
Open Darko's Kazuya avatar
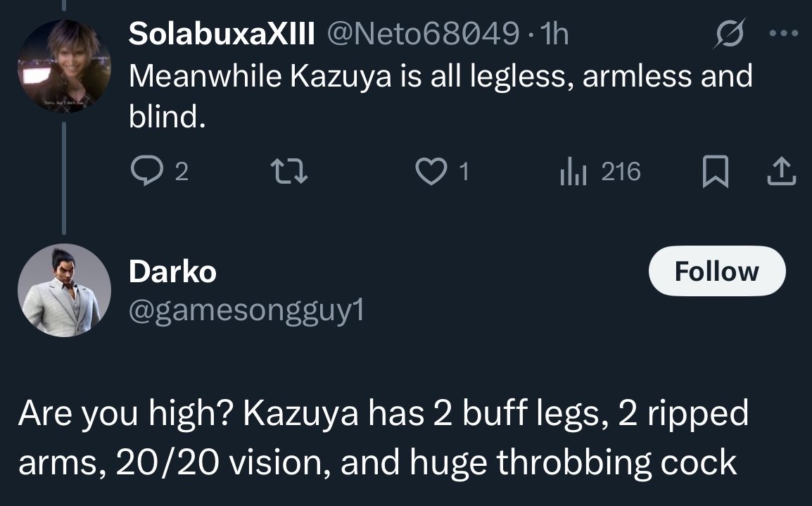[x=64, y=290]
